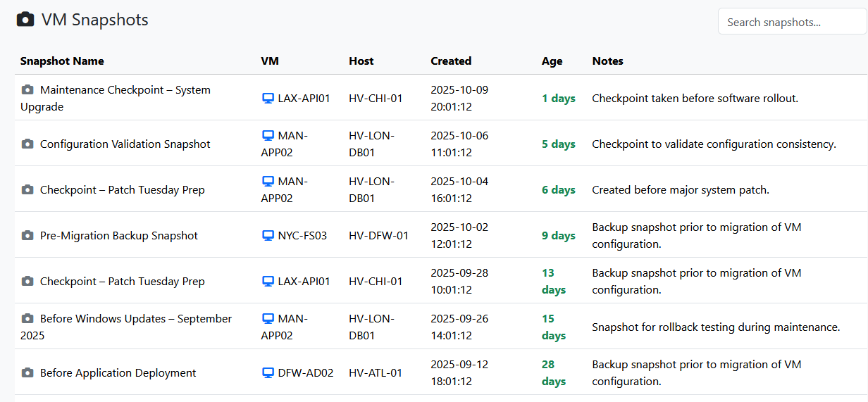Open the Configuration Validation Snapshot entry

[125, 144]
